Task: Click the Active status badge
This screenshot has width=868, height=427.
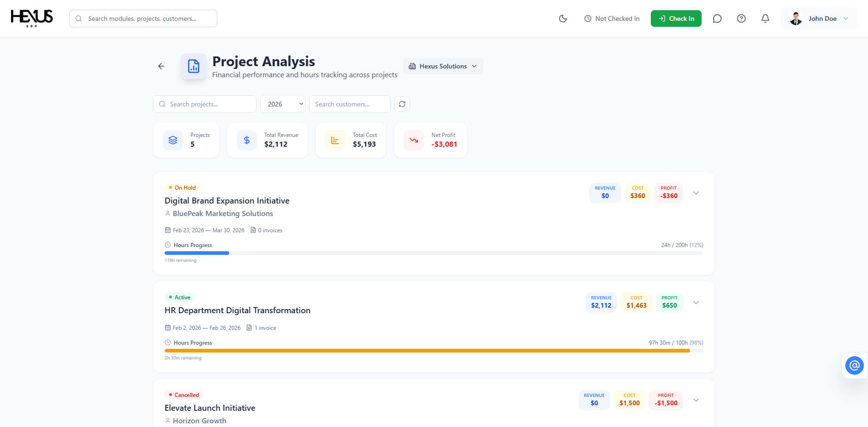Action: point(180,297)
